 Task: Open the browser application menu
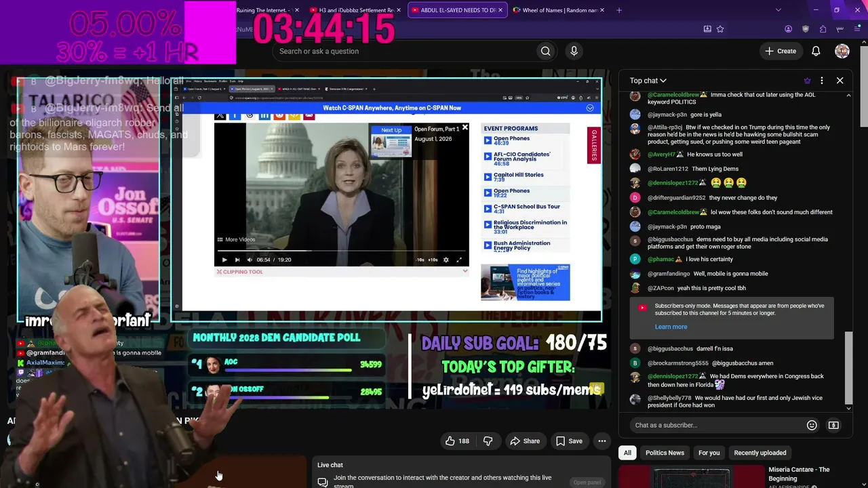(858, 29)
